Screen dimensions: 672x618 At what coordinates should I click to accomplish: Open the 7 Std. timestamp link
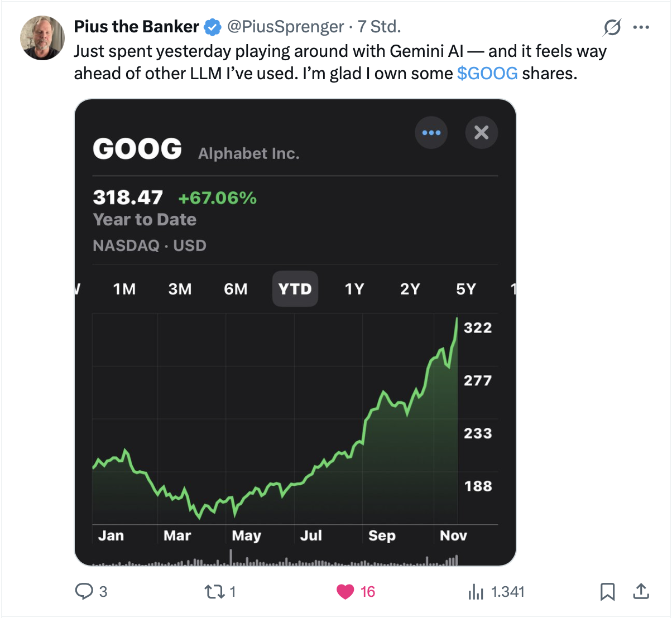point(379,27)
